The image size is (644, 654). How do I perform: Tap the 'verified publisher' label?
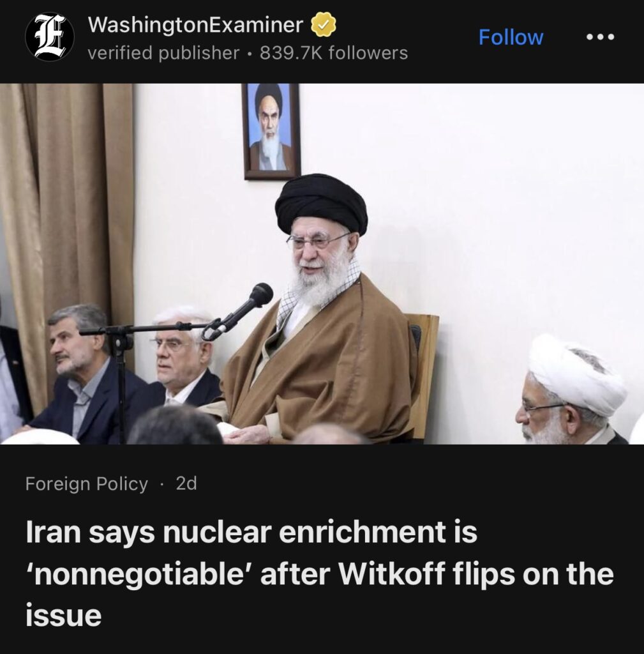(163, 53)
